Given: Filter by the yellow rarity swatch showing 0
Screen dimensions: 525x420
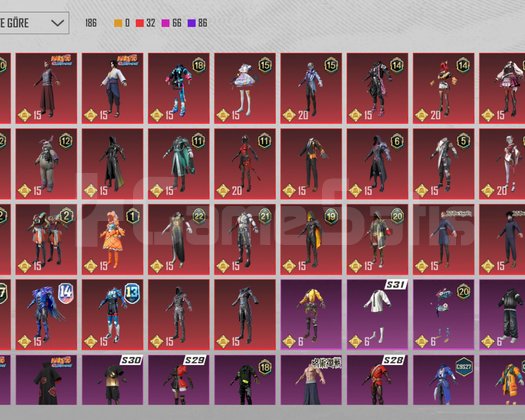Looking at the screenshot, I should click(122, 23).
